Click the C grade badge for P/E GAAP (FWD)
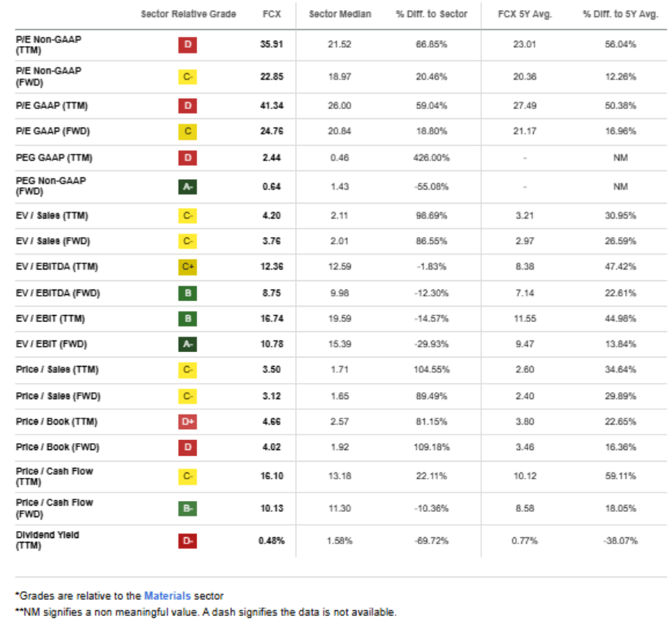 pos(188,131)
